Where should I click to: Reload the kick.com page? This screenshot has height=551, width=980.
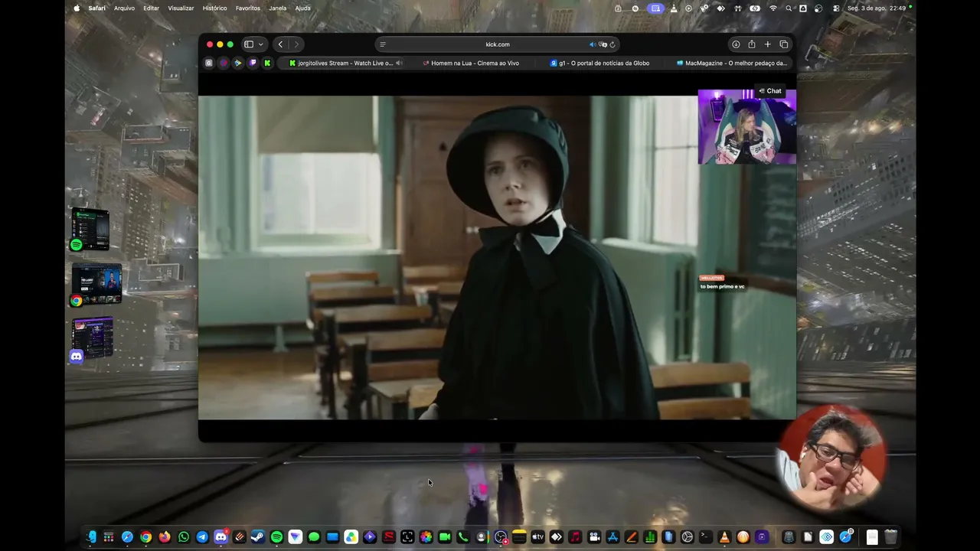pos(612,44)
